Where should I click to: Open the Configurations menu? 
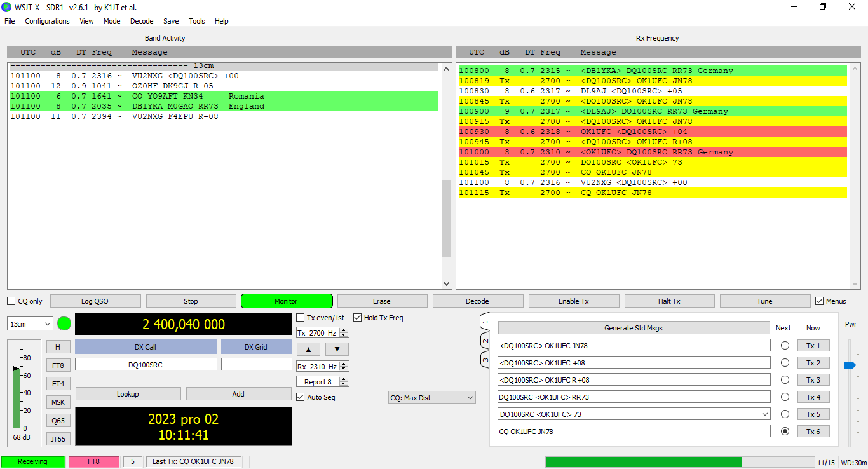(47, 21)
